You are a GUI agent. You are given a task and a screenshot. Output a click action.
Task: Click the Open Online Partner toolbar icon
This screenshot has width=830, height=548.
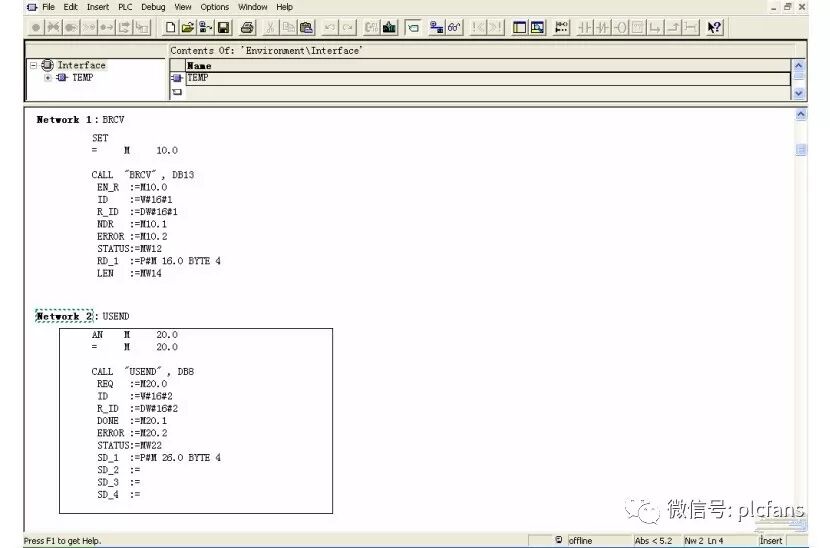(205, 27)
